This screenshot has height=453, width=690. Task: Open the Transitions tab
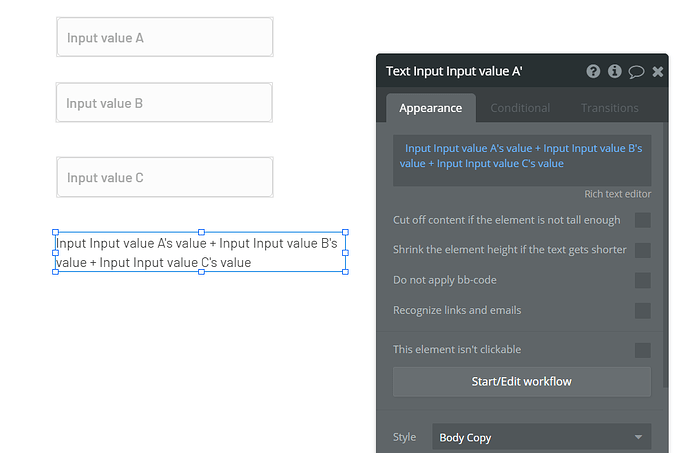[609, 108]
